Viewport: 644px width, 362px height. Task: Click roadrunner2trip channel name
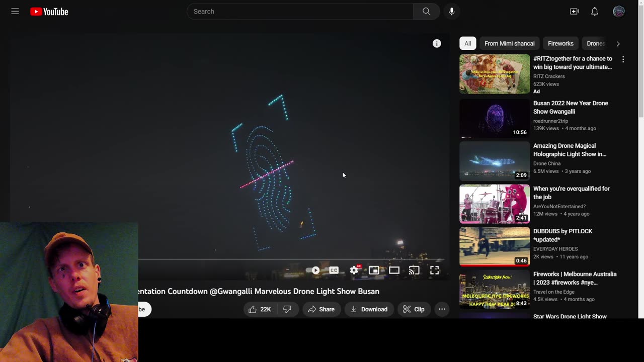[550, 121]
